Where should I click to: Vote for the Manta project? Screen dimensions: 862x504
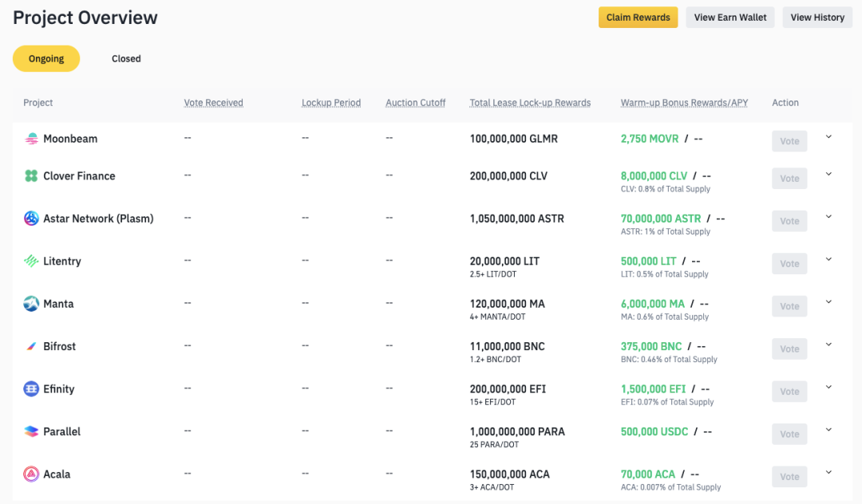pos(789,306)
